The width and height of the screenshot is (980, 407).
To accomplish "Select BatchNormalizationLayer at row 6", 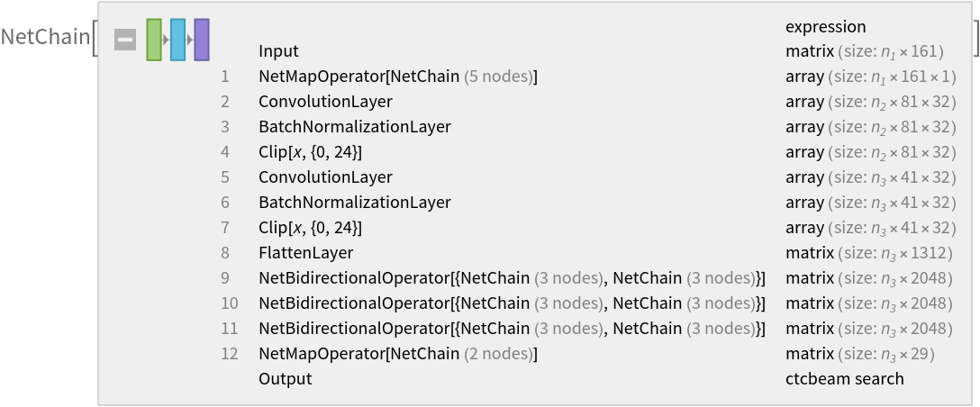I will tap(354, 203).
